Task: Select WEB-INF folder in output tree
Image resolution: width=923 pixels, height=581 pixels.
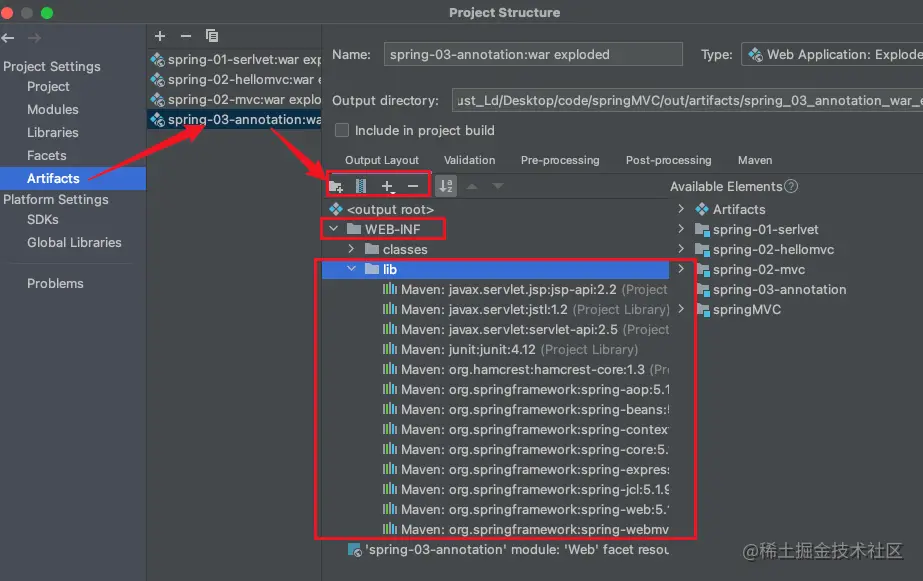Action: [x=392, y=230]
